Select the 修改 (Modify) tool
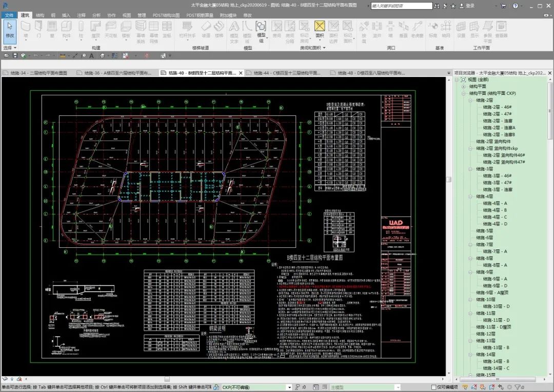 [10, 29]
